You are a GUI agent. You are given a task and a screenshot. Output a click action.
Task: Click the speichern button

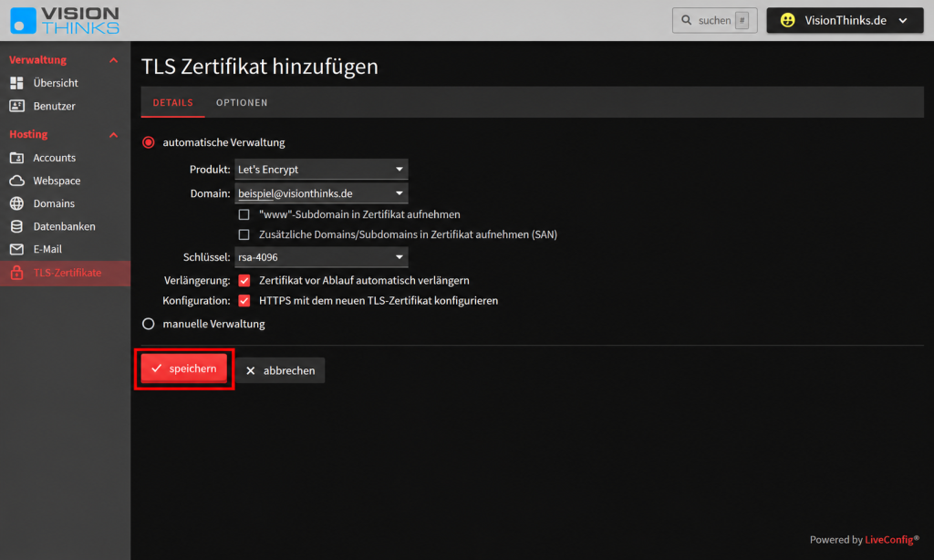(184, 368)
